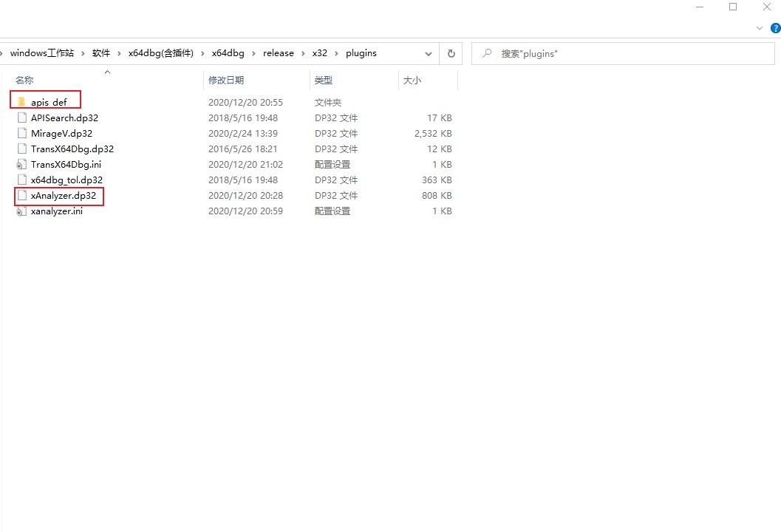Click date 2018/5/16 19:48 of APISearch.dp32
Image resolution: width=781 pixels, height=532 pixels.
[x=243, y=117]
